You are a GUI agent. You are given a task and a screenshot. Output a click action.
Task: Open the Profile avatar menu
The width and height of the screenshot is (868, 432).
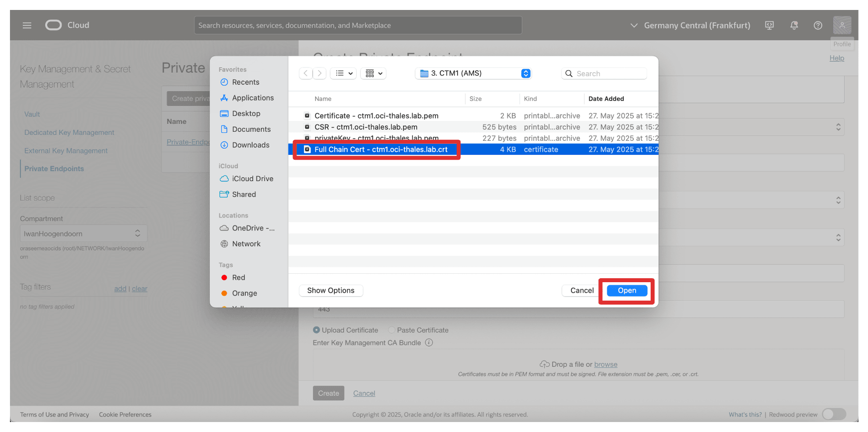click(x=842, y=25)
